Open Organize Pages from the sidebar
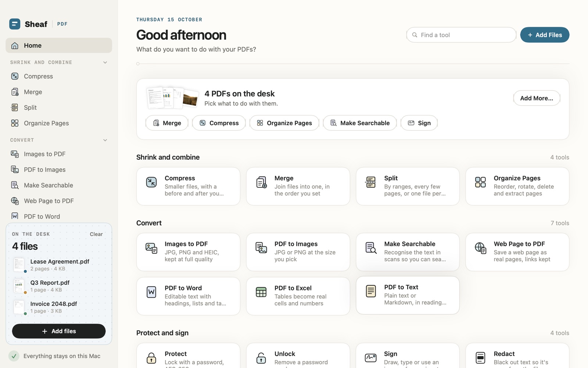588x368 pixels. [59, 123]
